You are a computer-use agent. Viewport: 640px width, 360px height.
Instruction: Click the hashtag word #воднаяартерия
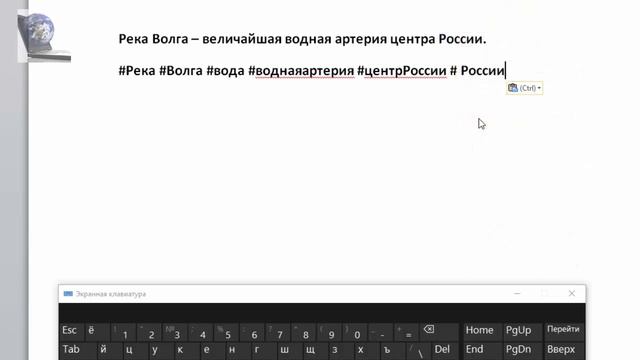coord(301,71)
